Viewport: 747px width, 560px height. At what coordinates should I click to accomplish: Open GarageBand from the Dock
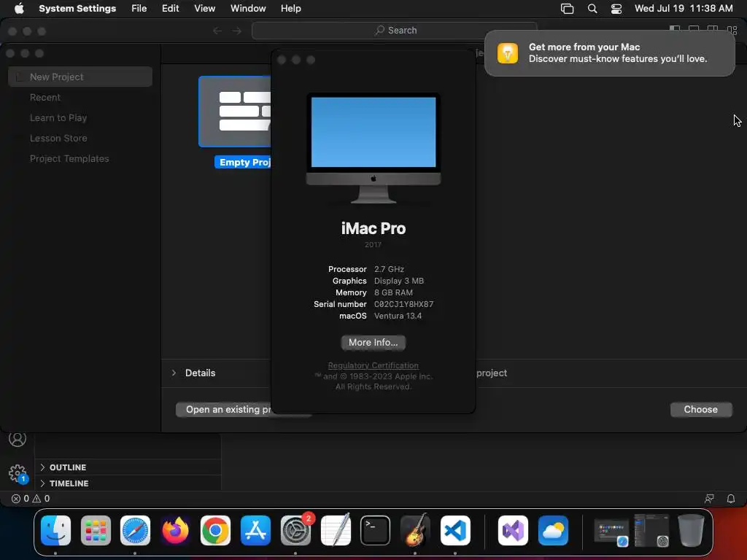pyautogui.click(x=415, y=531)
